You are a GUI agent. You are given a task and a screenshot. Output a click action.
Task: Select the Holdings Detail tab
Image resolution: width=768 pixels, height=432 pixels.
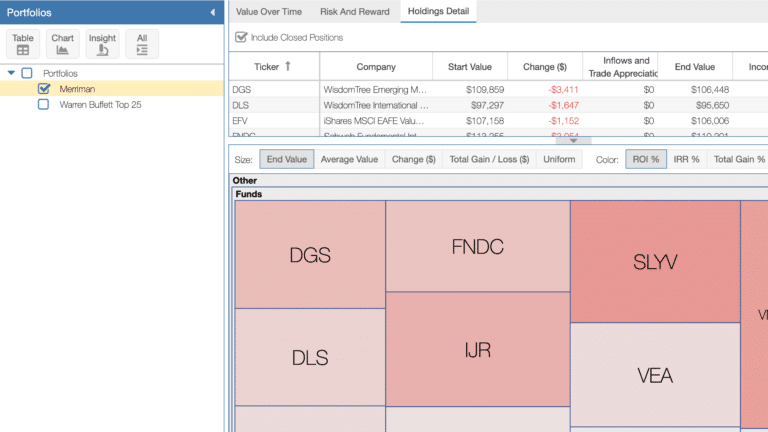pyautogui.click(x=438, y=11)
